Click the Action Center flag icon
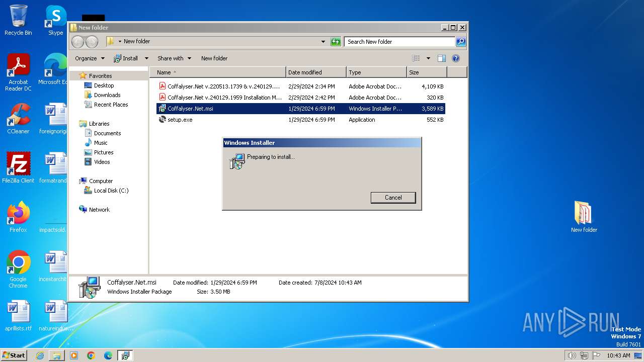This screenshot has width=644, height=362. coord(597,355)
